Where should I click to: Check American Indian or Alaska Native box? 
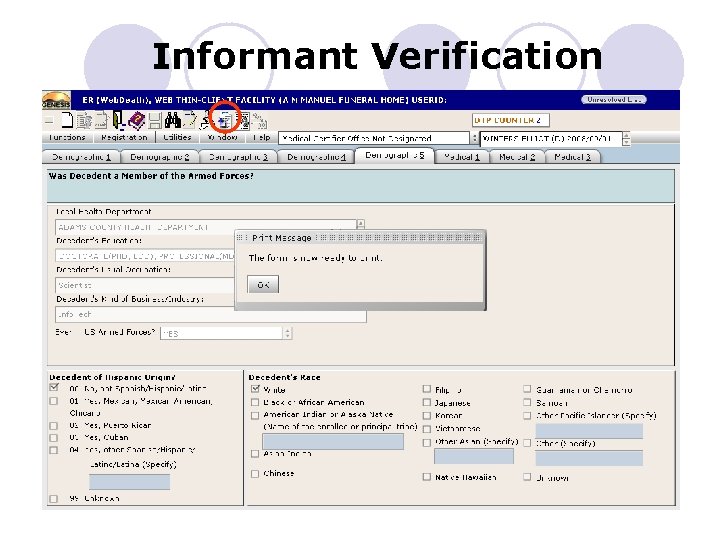pyautogui.click(x=255, y=415)
